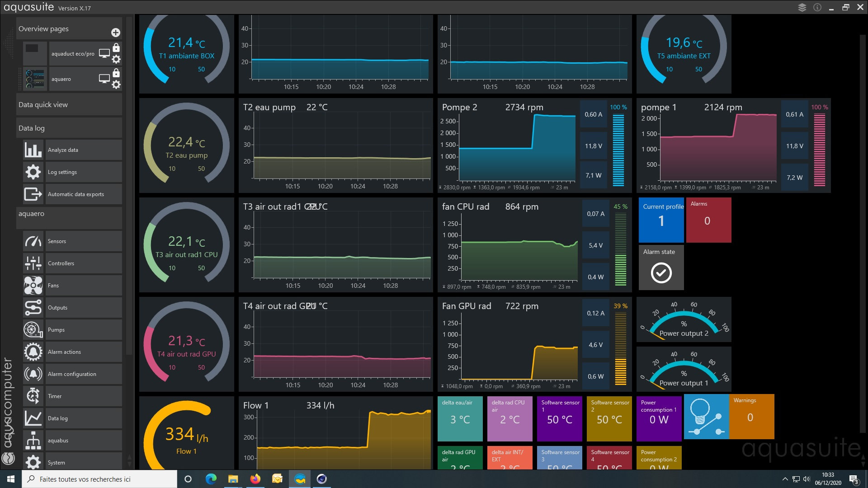Screen dimensions: 868x488
Task: Open Automatic data exports icon
Action: point(33,194)
